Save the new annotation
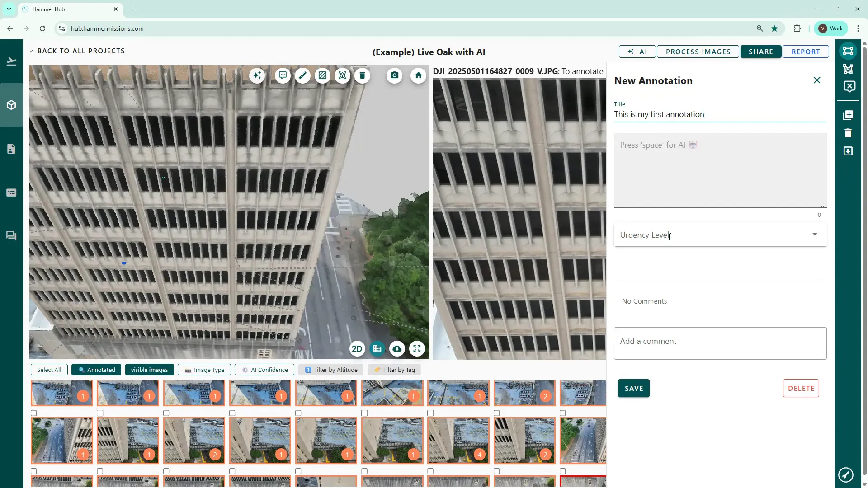This screenshot has width=868, height=488. pos(633,388)
